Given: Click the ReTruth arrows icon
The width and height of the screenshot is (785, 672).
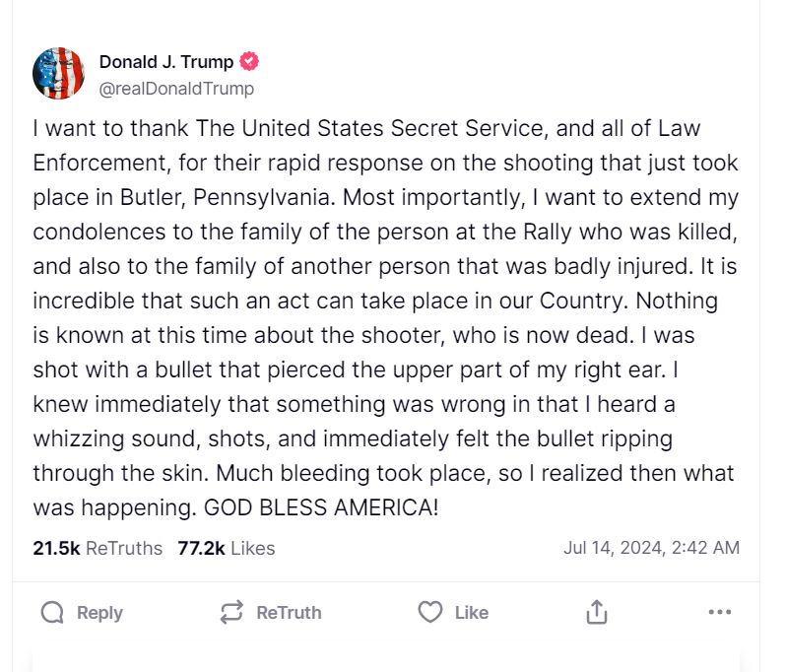Looking at the screenshot, I should 231,613.
